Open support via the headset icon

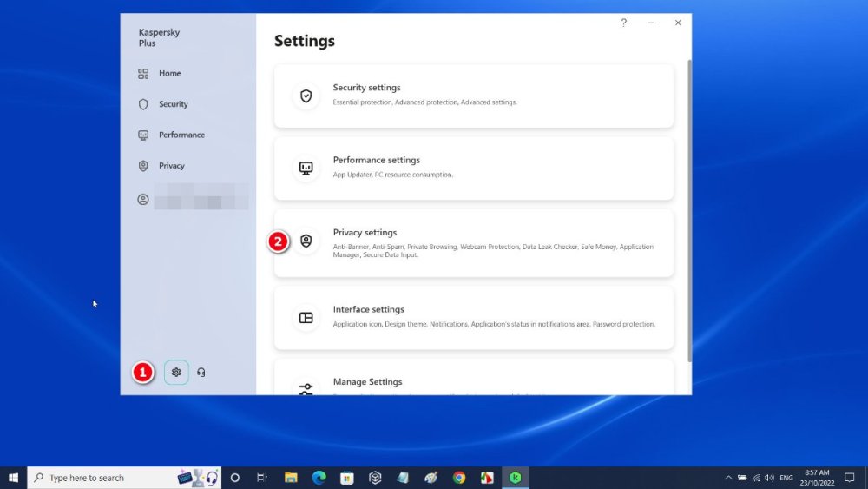point(201,372)
